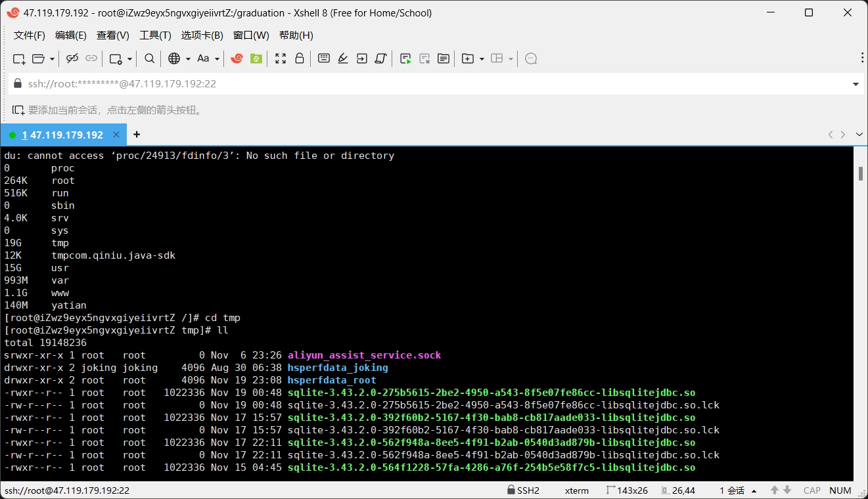Screen dimensions: 868x499
Task: Open the Find magnifier tool
Action: 150,59
